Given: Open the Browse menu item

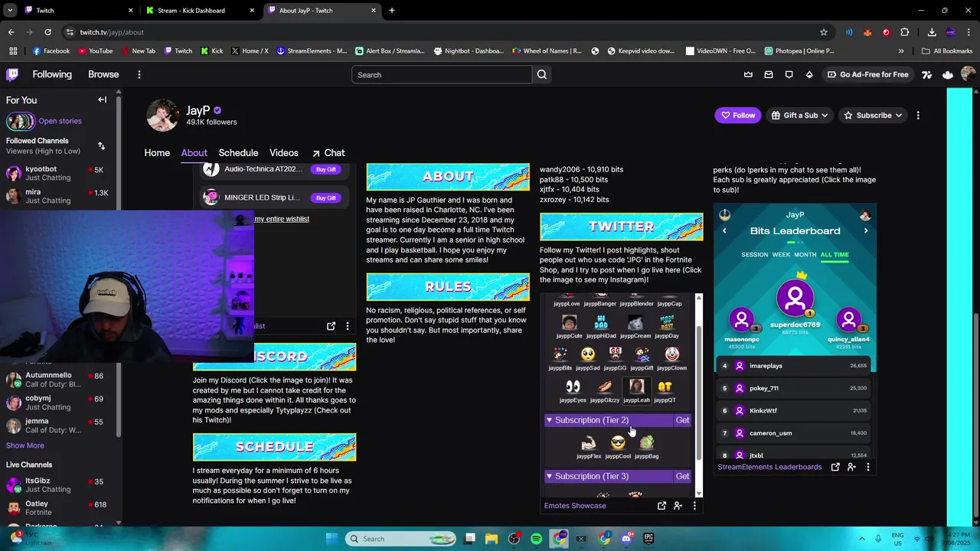Looking at the screenshot, I should coord(103,74).
